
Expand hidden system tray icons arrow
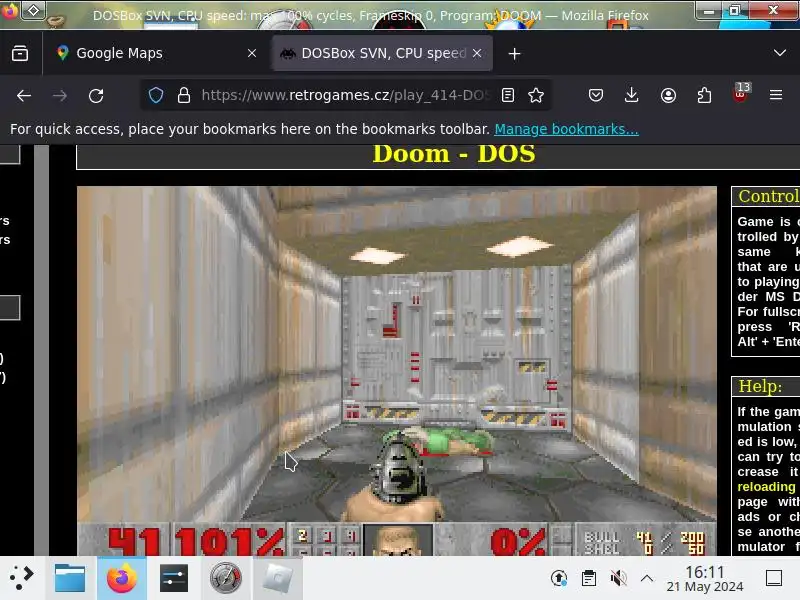[x=647, y=579]
